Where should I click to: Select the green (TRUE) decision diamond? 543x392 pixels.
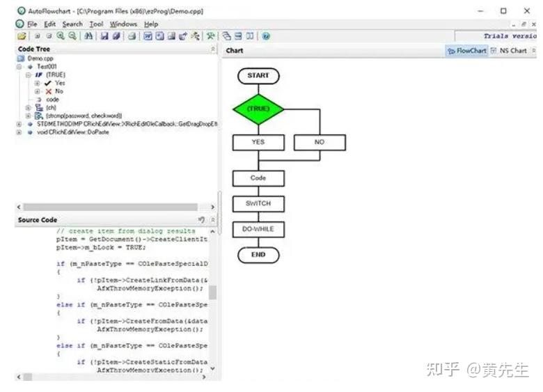258,109
